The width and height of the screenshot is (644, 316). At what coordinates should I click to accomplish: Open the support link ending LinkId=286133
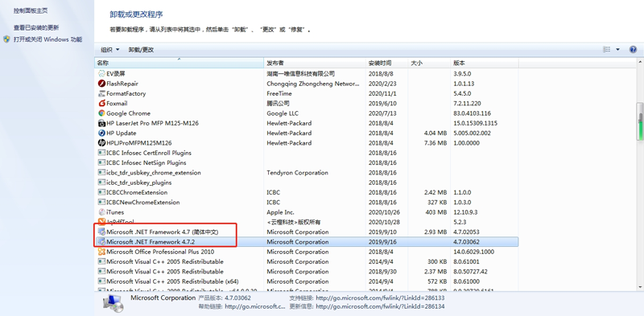pyautogui.click(x=380, y=298)
